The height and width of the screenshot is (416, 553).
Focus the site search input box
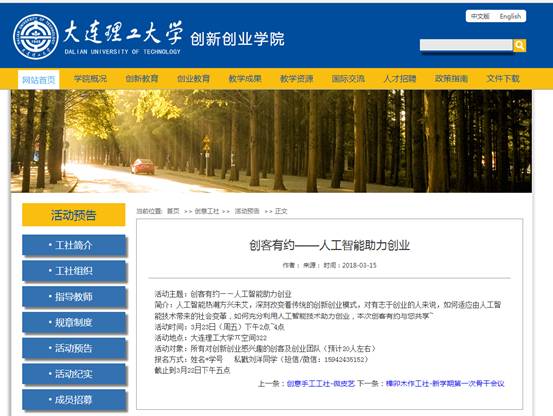click(x=466, y=45)
